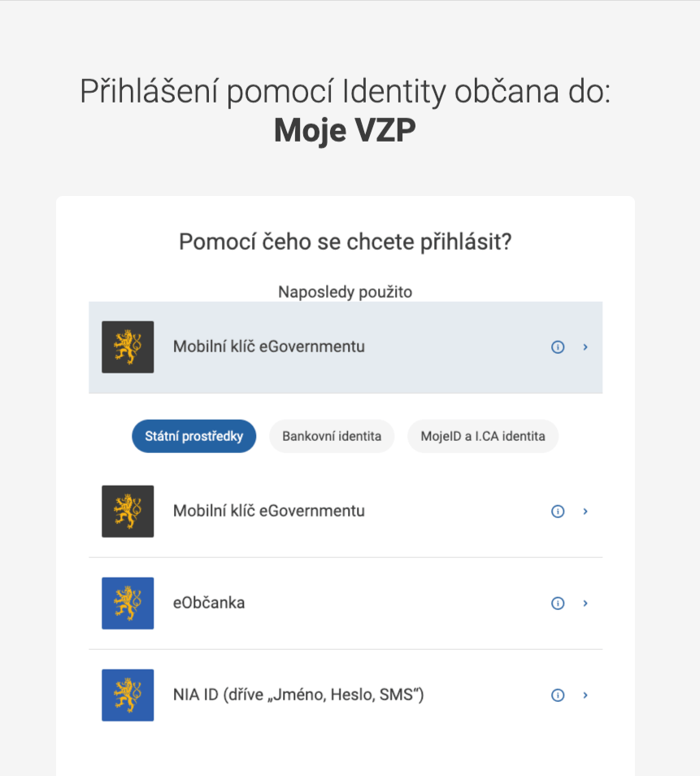This screenshot has width=700, height=776.
Task: Open the chevron arrow on the eObčanka row
Action: [x=585, y=604]
